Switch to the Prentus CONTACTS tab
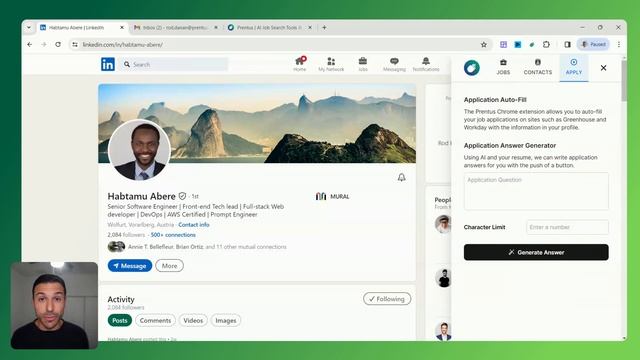This screenshot has height=360, width=640. [x=538, y=67]
